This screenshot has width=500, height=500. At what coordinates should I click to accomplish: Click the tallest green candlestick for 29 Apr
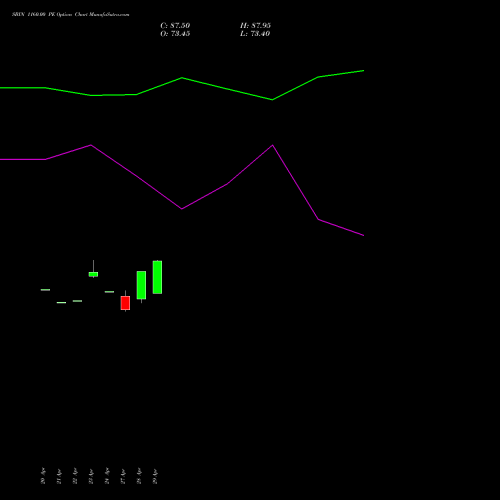tap(157, 277)
